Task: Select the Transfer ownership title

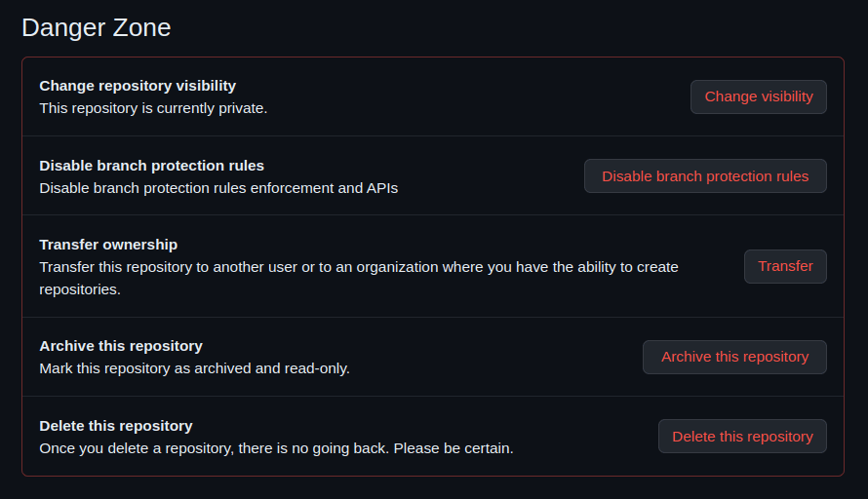Action: point(108,245)
